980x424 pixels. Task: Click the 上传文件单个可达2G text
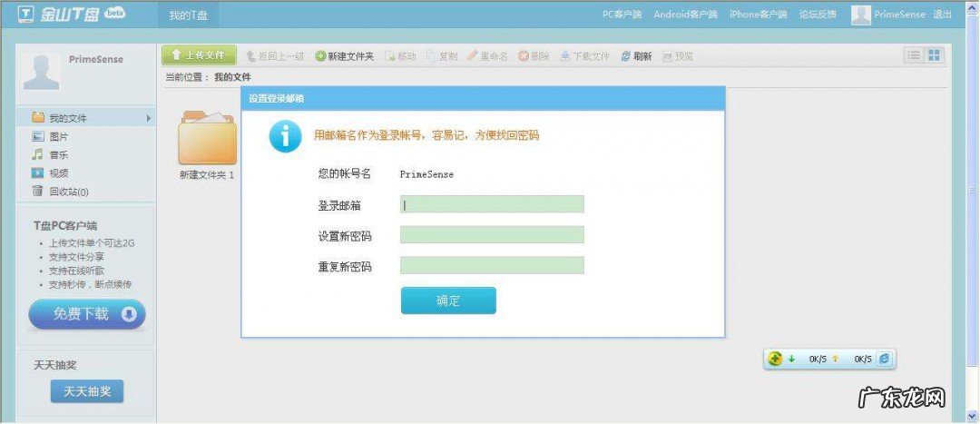point(92,244)
